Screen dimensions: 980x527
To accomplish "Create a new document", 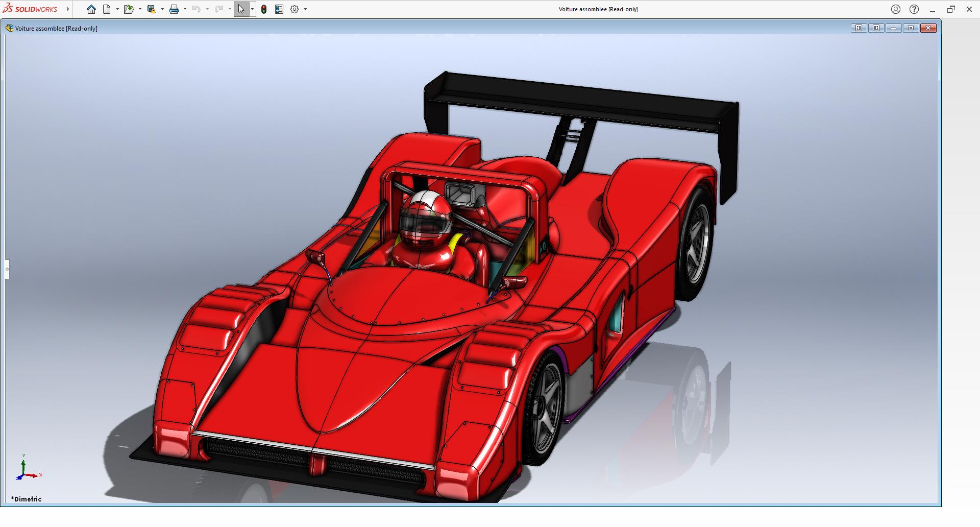I will tap(107, 9).
